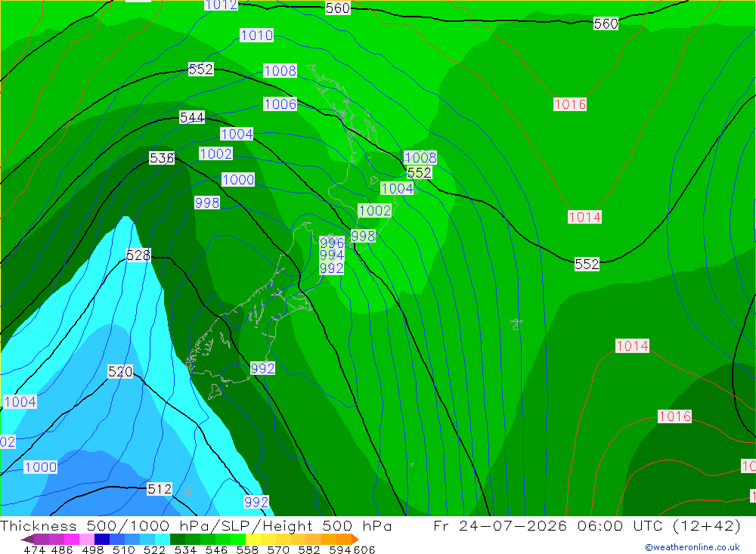
Task: Click the orange arrow at the legend end
Action: (355, 539)
